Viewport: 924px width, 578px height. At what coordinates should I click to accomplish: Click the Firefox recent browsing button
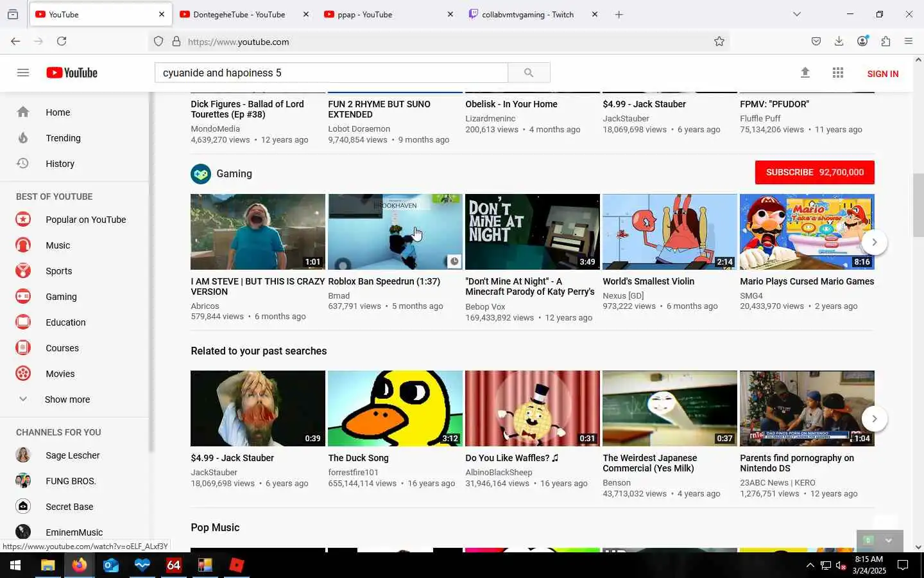13,14
